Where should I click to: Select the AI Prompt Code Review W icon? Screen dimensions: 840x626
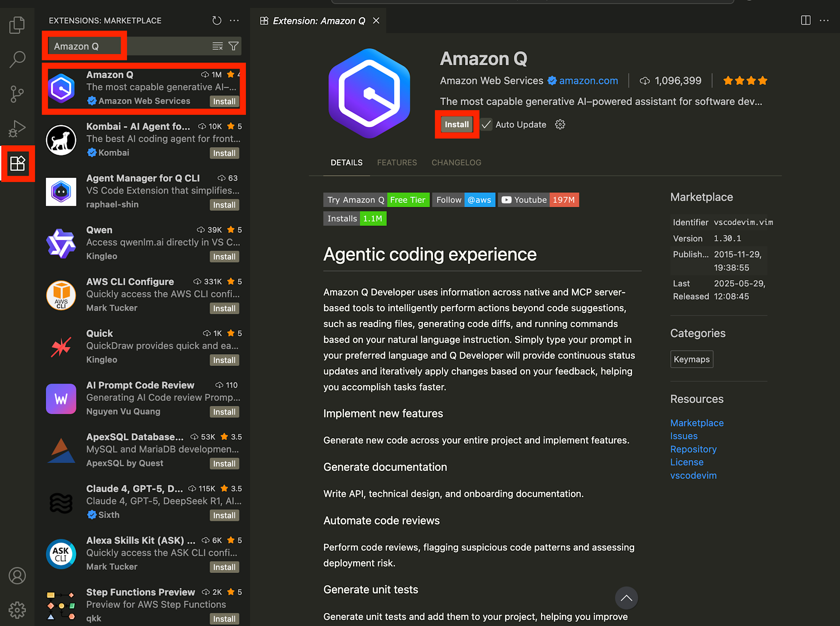61,399
